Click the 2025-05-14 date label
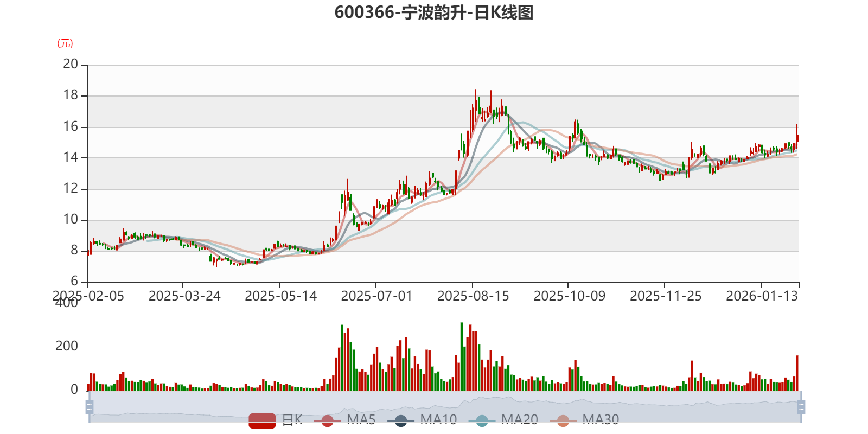 (280, 296)
